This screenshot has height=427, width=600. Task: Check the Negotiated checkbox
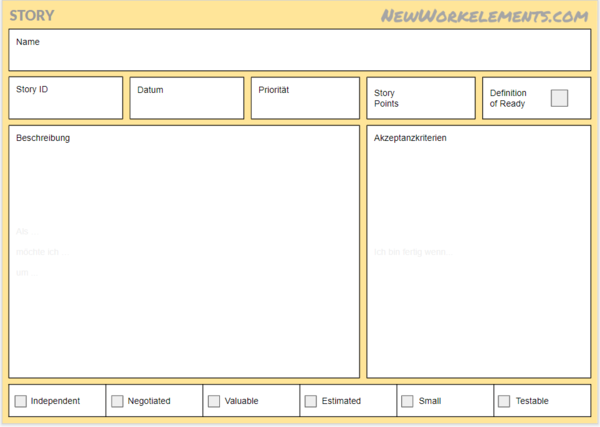pos(117,401)
